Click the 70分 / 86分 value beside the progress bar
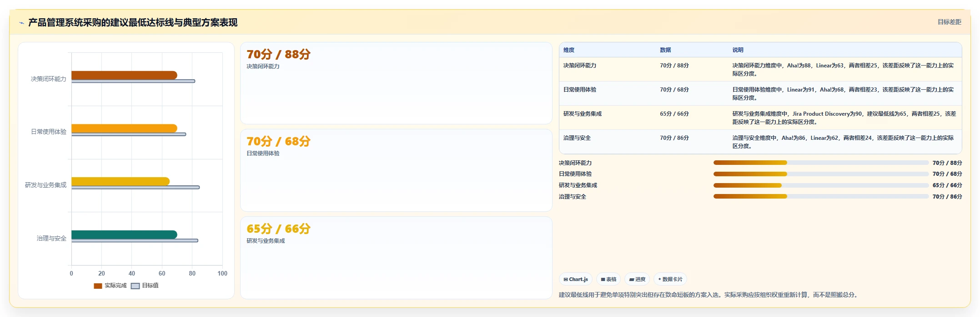 [947, 197]
